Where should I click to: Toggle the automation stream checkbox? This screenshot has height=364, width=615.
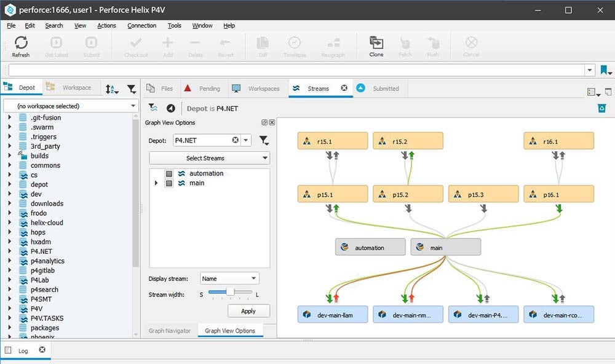tap(169, 173)
